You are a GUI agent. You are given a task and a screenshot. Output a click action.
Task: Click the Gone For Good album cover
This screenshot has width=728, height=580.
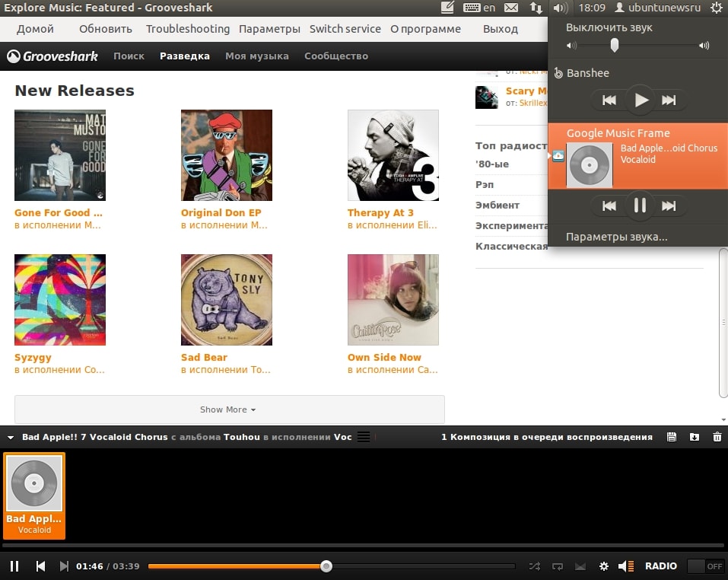60,155
